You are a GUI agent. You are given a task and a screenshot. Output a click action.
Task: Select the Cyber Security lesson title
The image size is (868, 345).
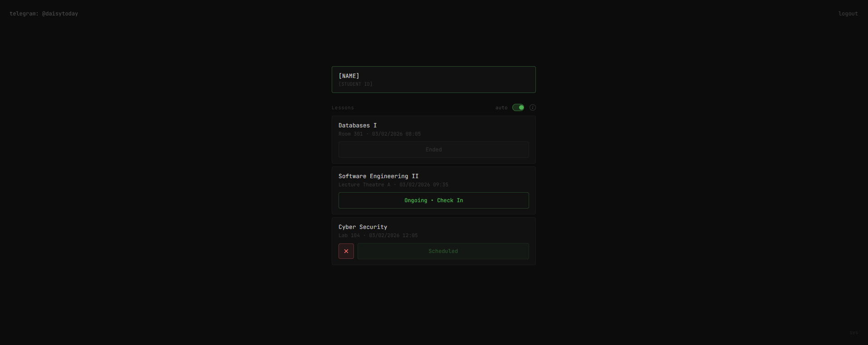(x=363, y=227)
